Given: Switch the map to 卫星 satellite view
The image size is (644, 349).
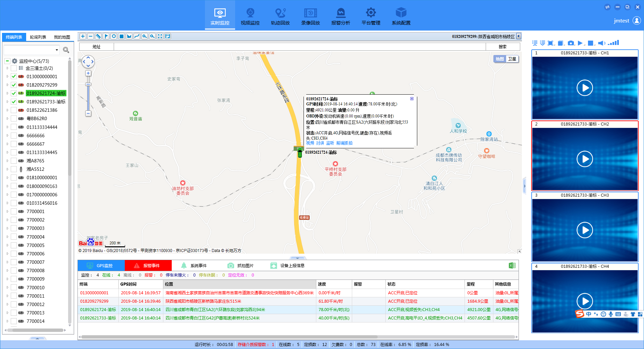Looking at the screenshot, I should point(512,59).
